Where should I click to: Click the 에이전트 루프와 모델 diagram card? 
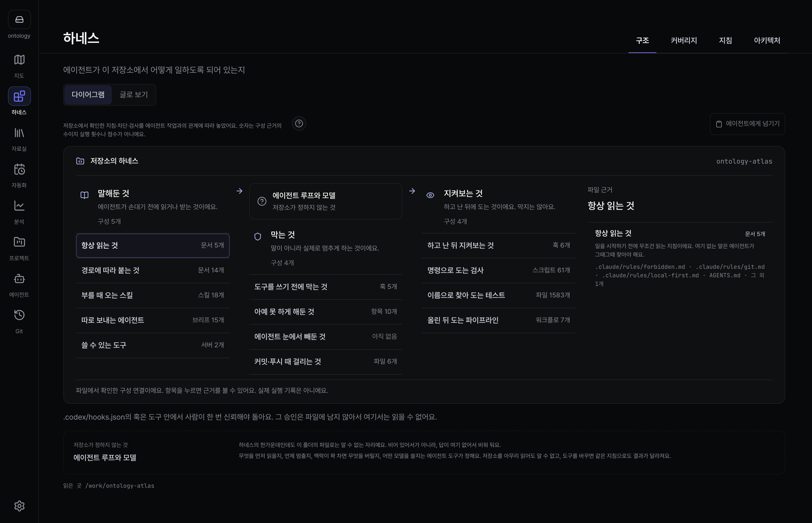(326, 201)
